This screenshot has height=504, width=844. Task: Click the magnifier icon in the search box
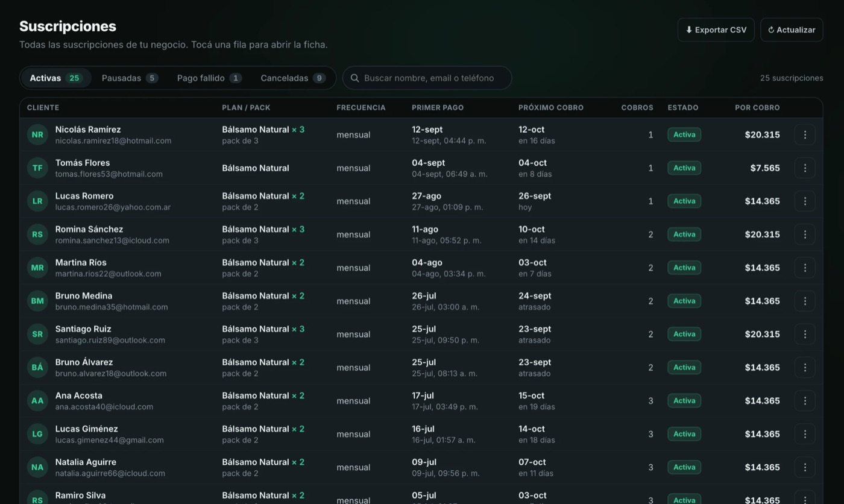click(x=355, y=78)
